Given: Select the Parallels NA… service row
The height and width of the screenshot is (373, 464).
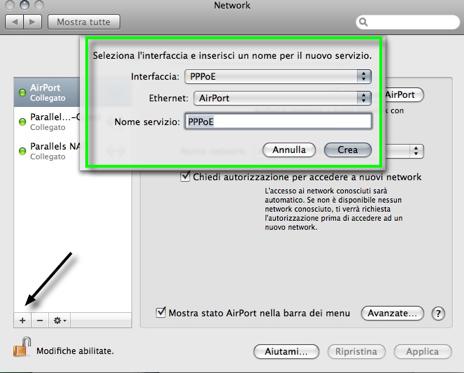Looking at the screenshot, I should point(47,151).
